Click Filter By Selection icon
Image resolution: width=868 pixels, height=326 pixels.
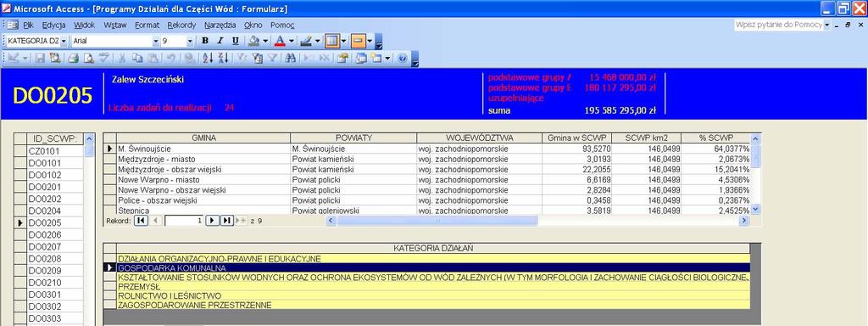coord(242,58)
